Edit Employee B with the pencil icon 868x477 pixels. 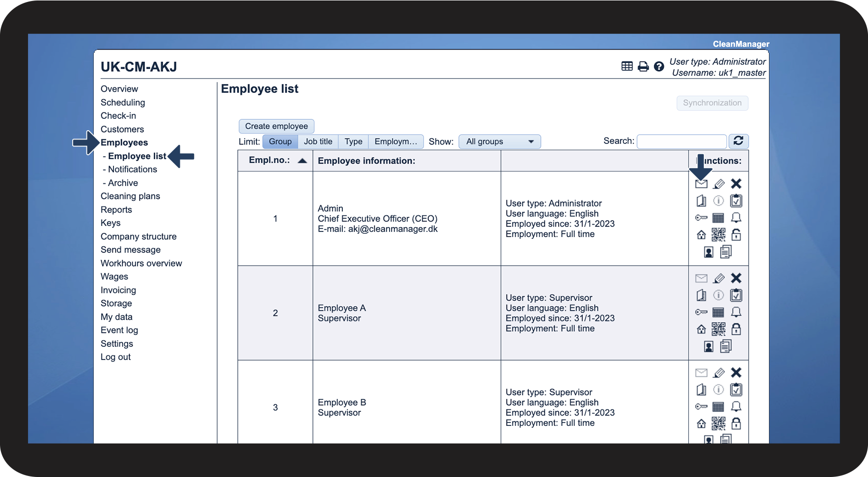pos(719,373)
